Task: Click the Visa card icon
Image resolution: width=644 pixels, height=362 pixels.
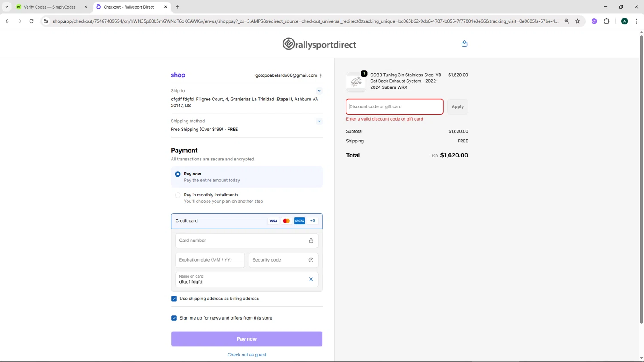Action: pos(273,221)
